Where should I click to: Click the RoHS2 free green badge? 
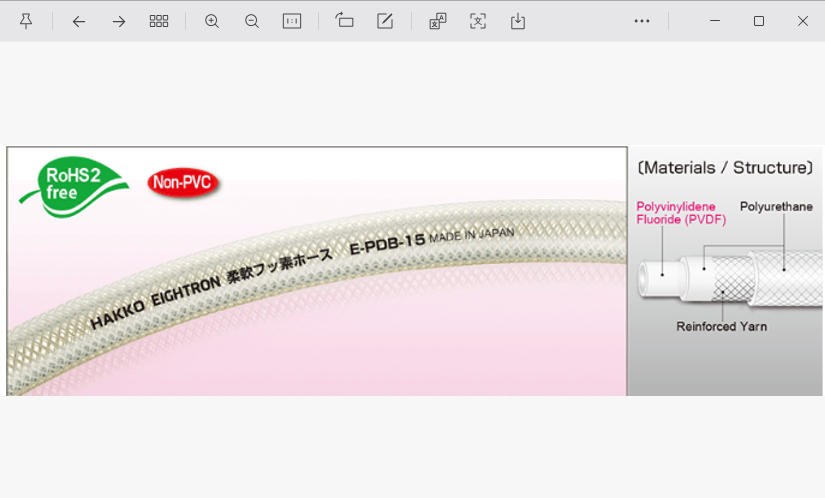click(x=74, y=187)
